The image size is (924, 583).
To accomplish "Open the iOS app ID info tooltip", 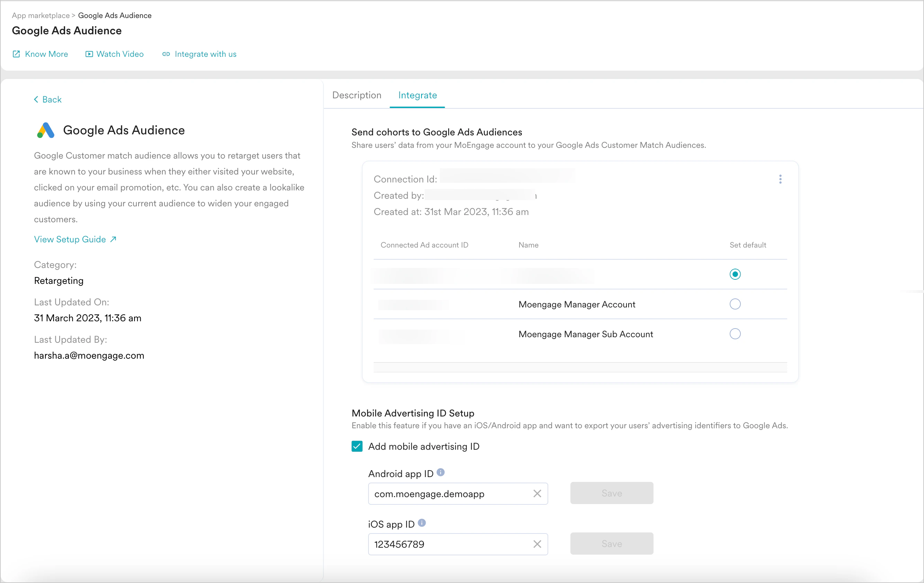I will click(422, 523).
